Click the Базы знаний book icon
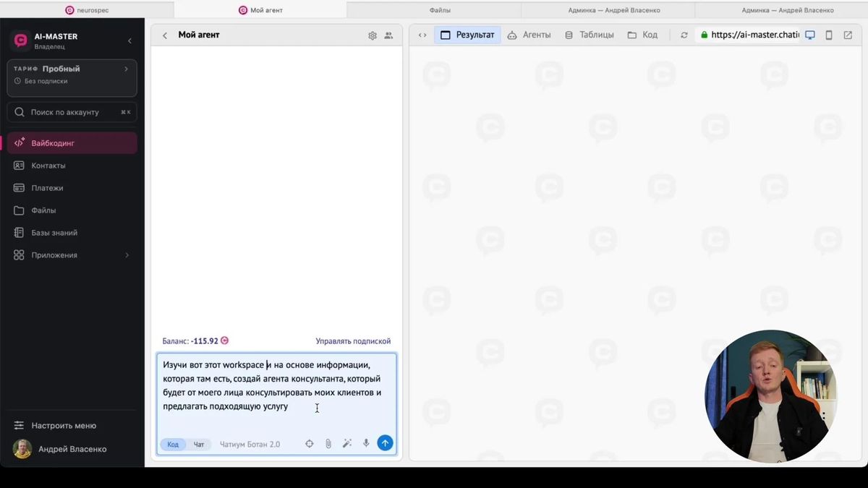The width and height of the screenshot is (868, 488). [x=19, y=233]
